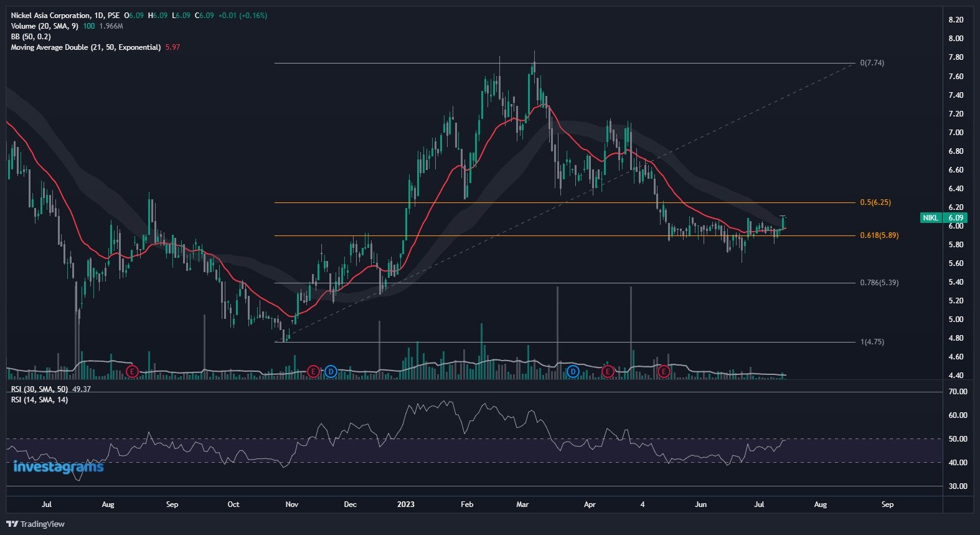Click the 70.00 RSI axis label
This screenshot has width=980, height=535.
tap(958, 392)
